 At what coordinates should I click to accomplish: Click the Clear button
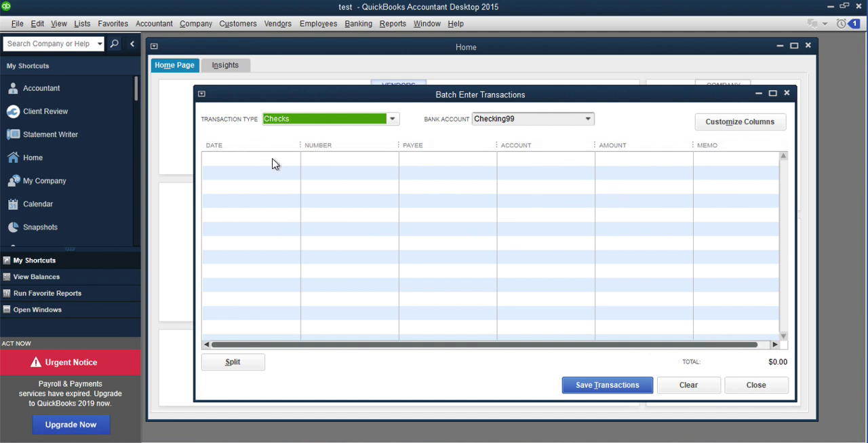[688, 385]
